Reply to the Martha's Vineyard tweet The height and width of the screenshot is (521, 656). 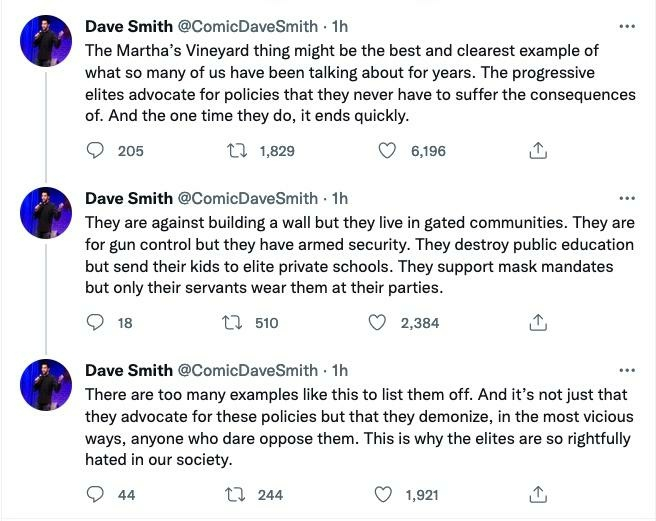tap(97, 151)
